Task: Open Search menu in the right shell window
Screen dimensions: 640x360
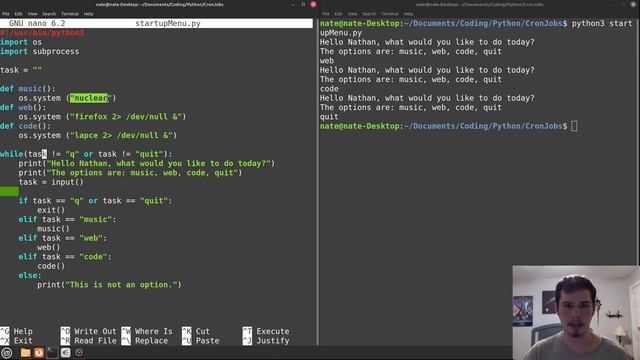Action: point(369,14)
